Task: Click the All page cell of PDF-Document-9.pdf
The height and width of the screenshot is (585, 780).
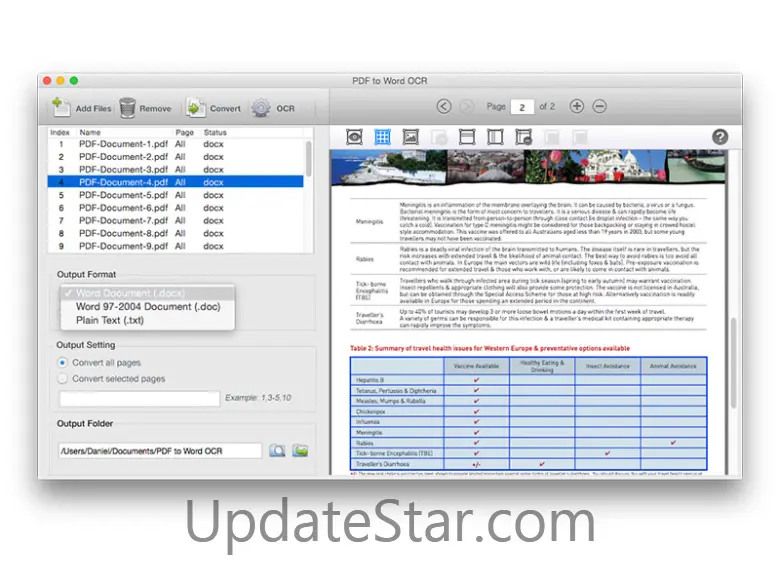Action: click(x=180, y=246)
